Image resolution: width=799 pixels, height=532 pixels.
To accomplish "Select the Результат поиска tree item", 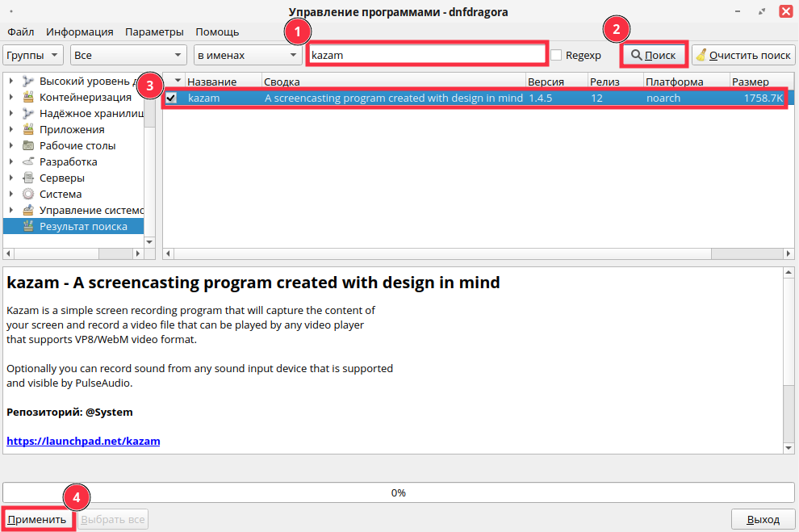I will coord(73,226).
